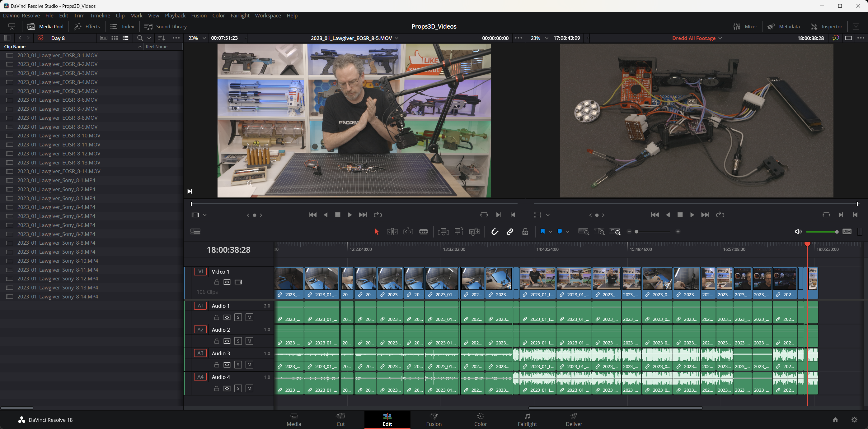Click the Replace Clip icon
868x429 pixels.
tap(474, 232)
